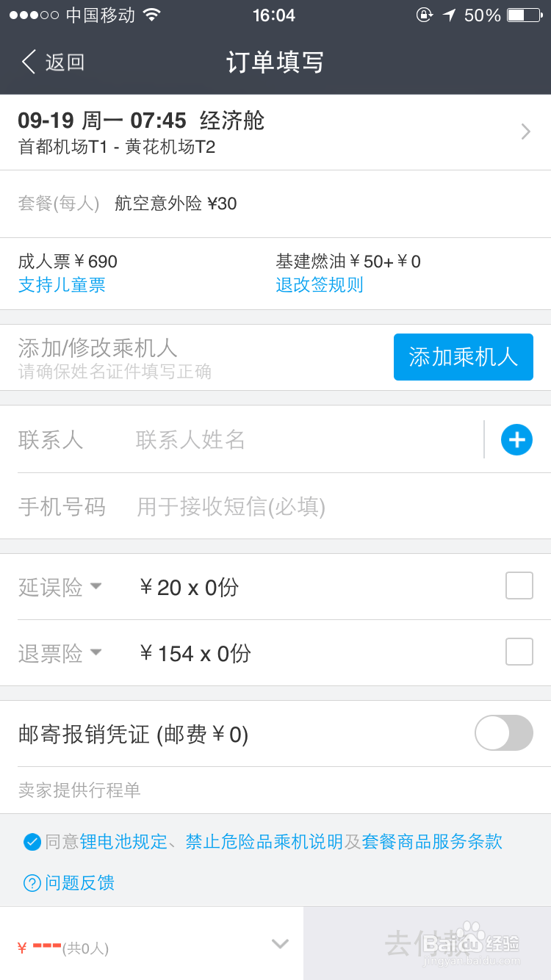The width and height of the screenshot is (551, 980).
Task: Check the 退票险 refund insurance checkbox
Action: coord(519,652)
